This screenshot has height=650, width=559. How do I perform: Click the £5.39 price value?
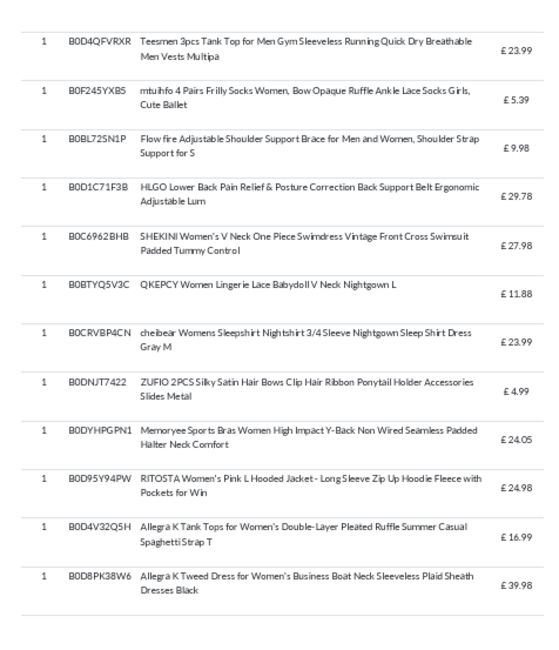(516, 100)
